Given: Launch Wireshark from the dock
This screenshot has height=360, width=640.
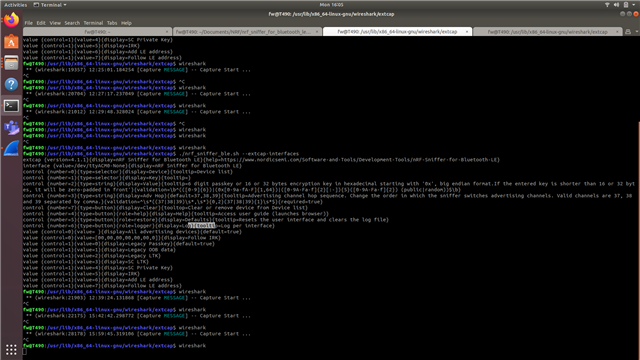Looking at the screenshot, I should (11, 149).
